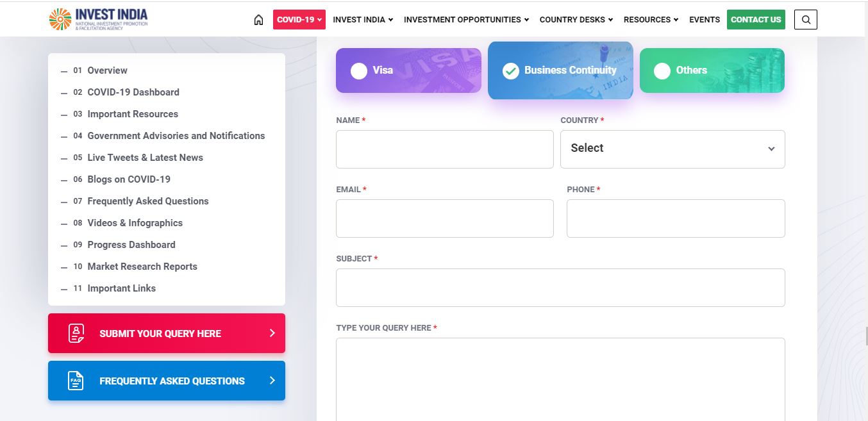Click the page vertical scrollbar
The width and height of the screenshot is (868, 421).
pyautogui.click(x=865, y=334)
